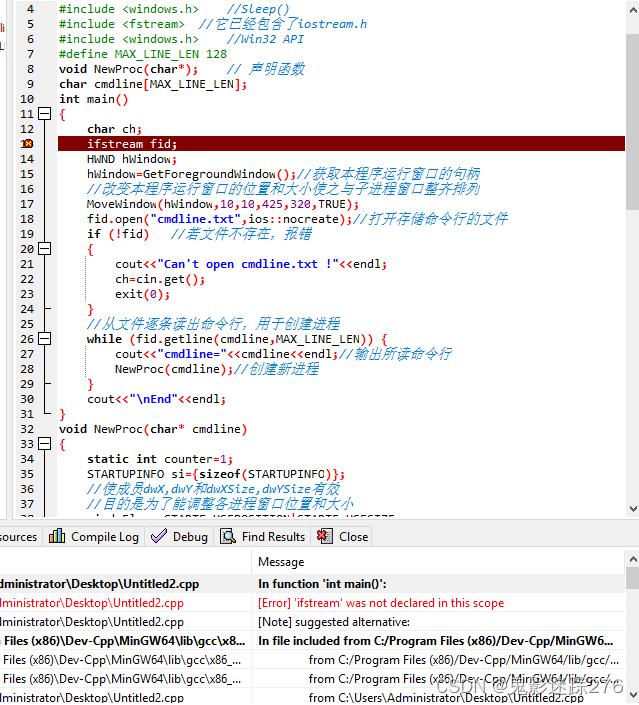
Task: Select the 'ifstream' was not declared error row
Action: tap(312, 603)
